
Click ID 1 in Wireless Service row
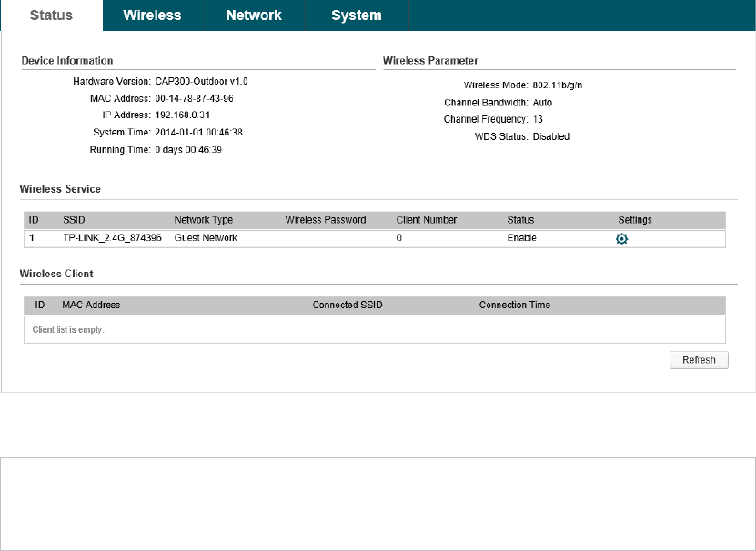point(32,237)
